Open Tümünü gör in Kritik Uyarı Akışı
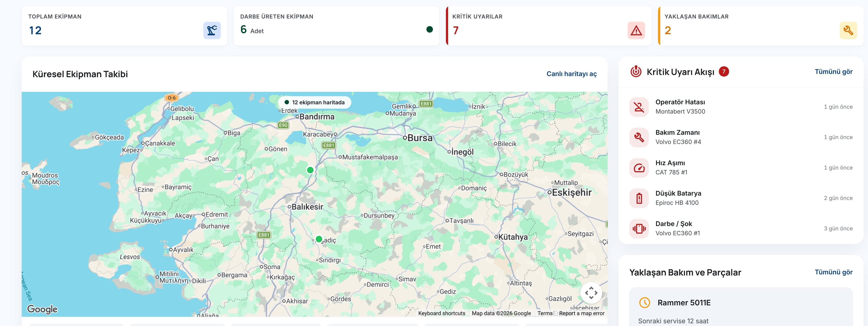This screenshot has width=868, height=326. [x=833, y=72]
